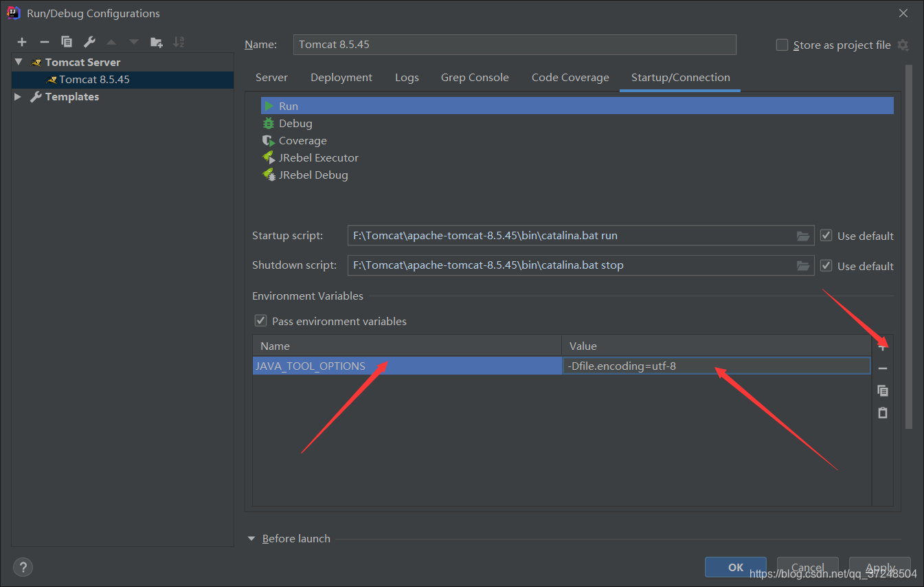Confirm with OK button

736,567
